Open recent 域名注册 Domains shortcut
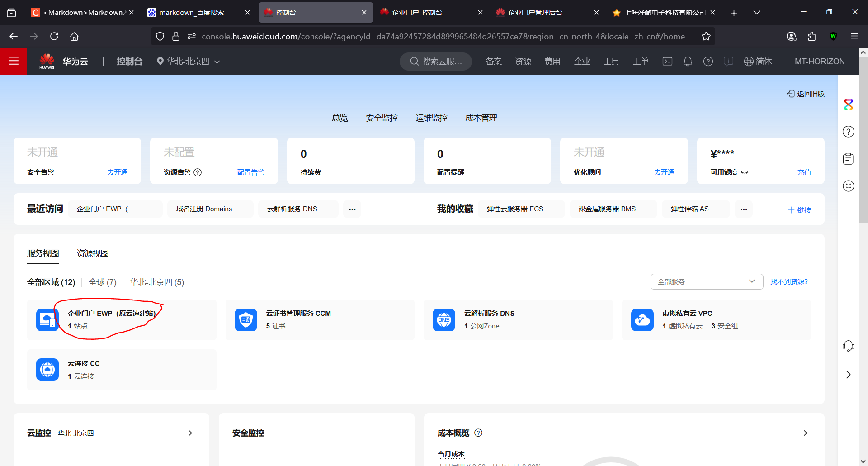This screenshot has width=868, height=466. click(x=210, y=209)
